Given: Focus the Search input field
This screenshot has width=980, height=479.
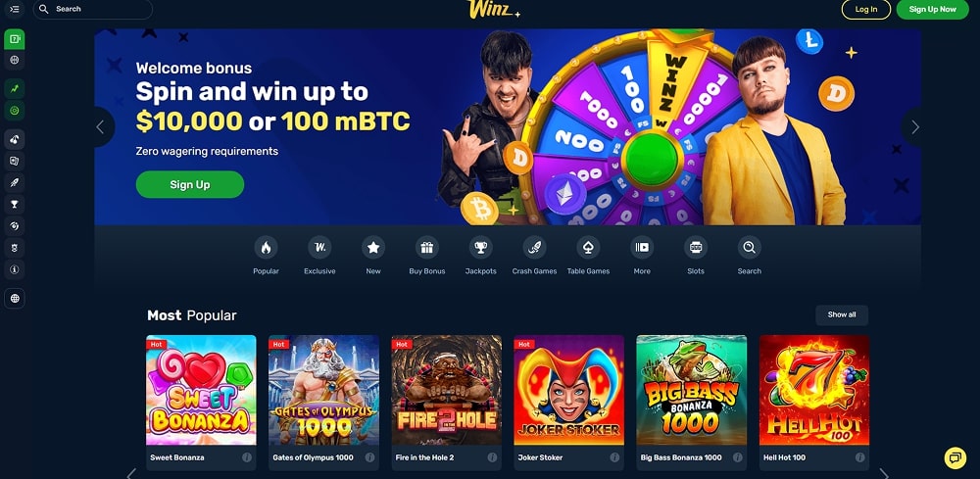Looking at the screenshot, I should pos(92,10).
